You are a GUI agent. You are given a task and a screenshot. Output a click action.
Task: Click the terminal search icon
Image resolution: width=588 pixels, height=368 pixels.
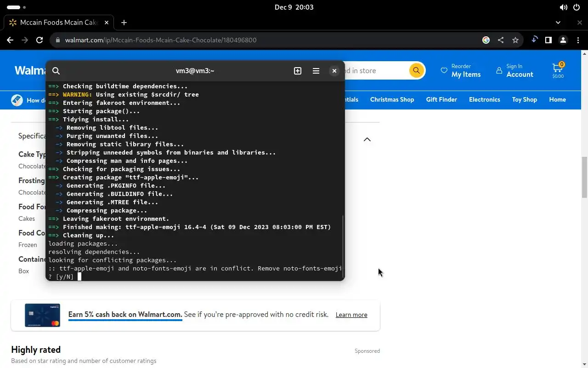[56, 71]
